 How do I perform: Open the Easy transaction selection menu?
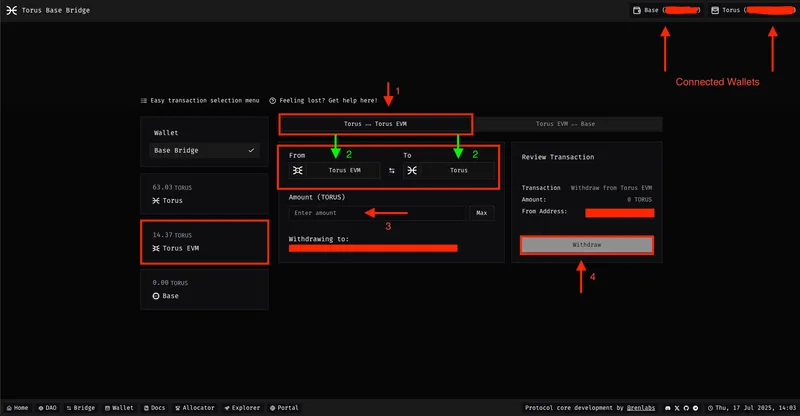200,100
